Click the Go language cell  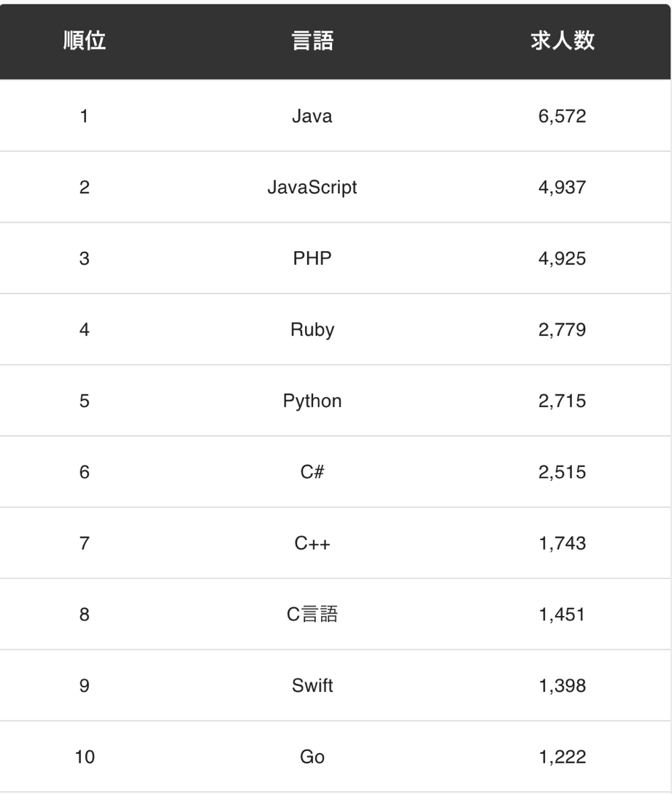(x=312, y=757)
